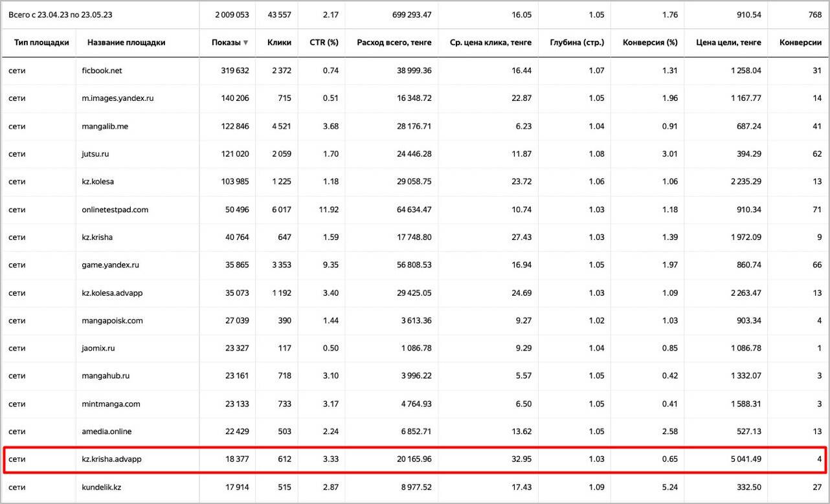Select the kz.krisha.advapp placement name

click(x=112, y=459)
